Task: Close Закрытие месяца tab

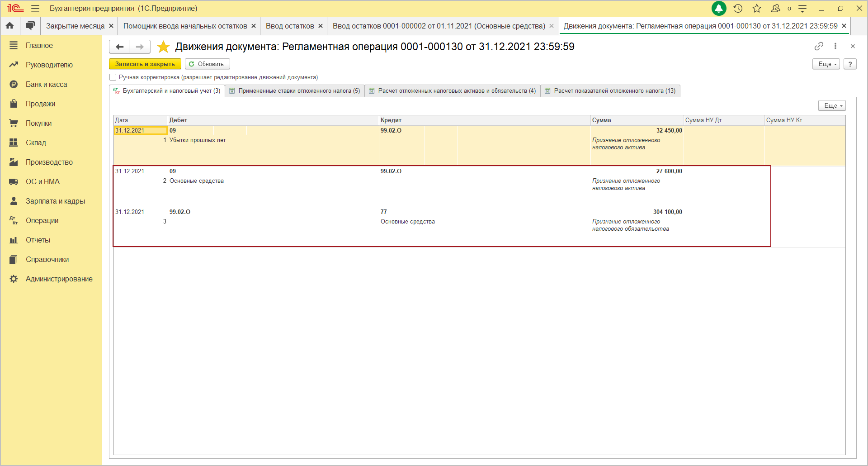Action: (x=111, y=26)
